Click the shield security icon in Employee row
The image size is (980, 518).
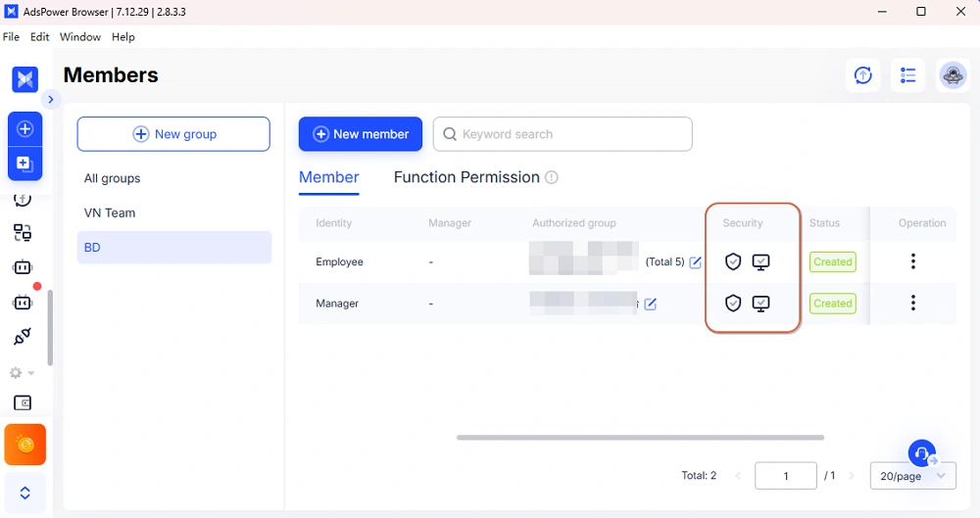point(733,262)
